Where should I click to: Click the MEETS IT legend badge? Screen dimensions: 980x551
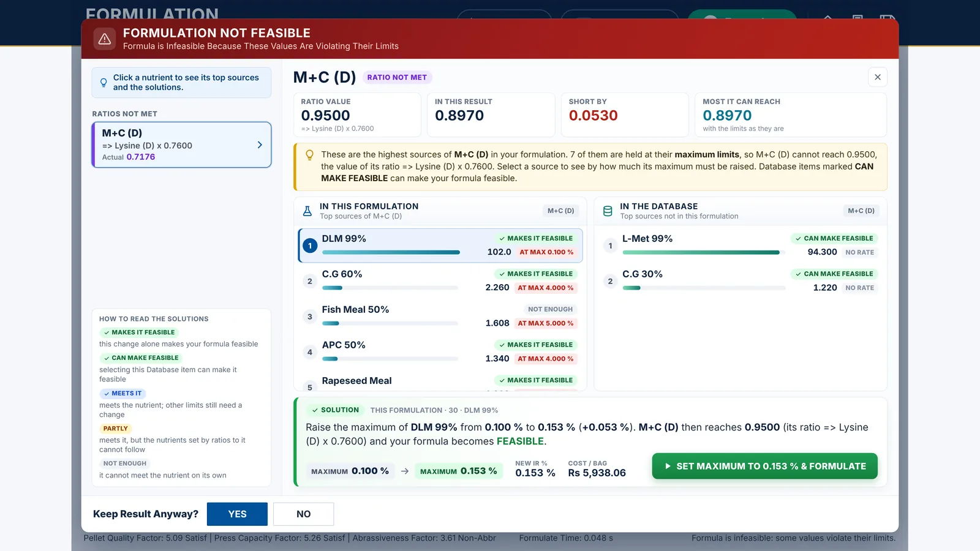coord(123,394)
